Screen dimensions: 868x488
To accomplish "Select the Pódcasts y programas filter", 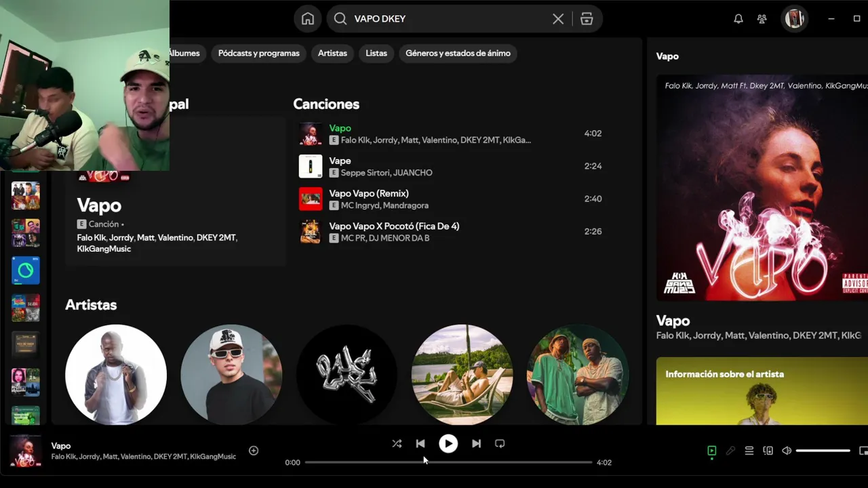I will [x=258, y=53].
